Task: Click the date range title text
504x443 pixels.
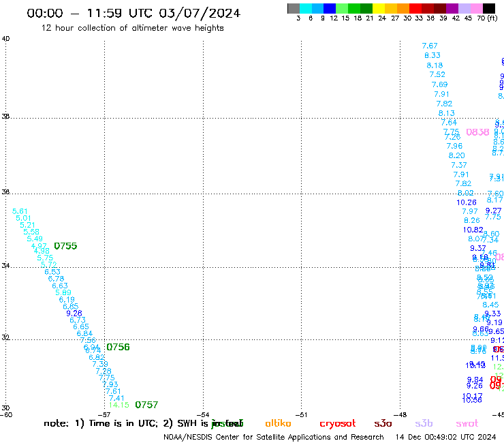Action: pyautogui.click(x=133, y=13)
